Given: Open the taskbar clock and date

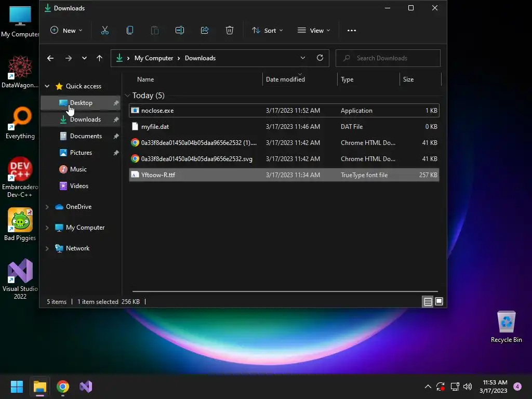Looking at the screenshot, I should point(495,387).
